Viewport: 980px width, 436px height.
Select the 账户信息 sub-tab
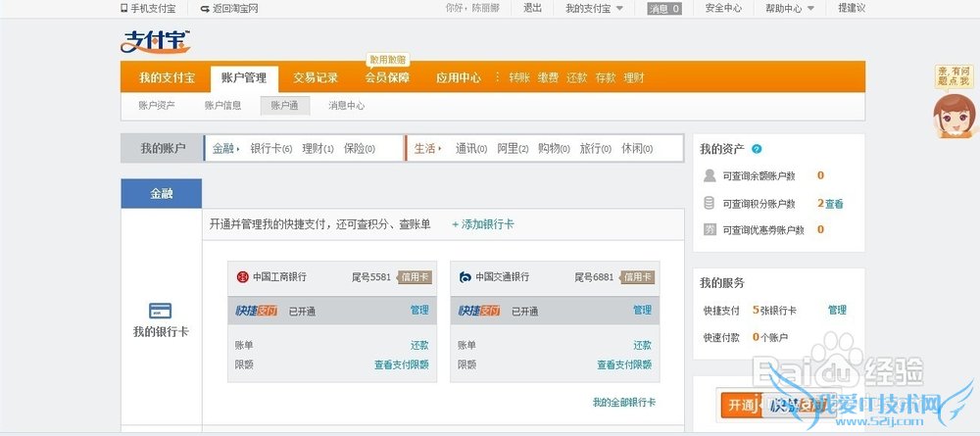click(222, 106)
